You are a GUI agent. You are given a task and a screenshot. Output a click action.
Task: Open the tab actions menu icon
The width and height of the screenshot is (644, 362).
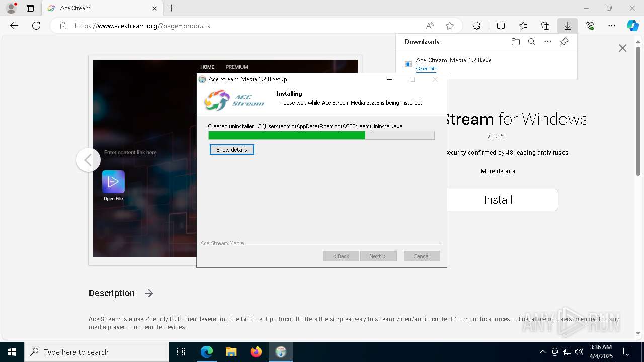pos(30,8)
